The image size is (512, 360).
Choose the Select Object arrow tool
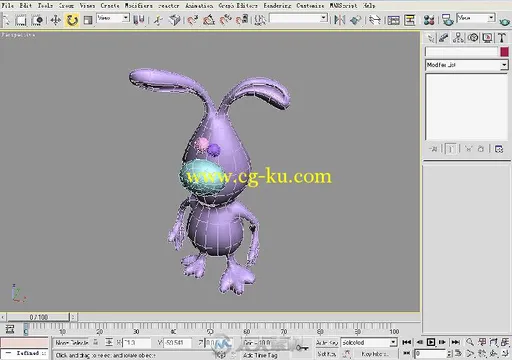click(x=6, y=20)
